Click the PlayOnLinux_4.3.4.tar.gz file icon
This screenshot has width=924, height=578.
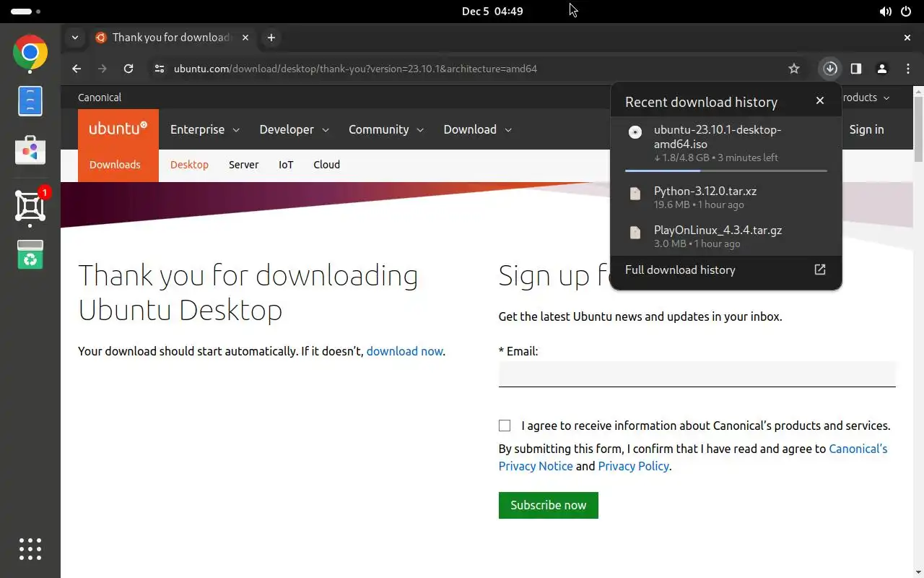[635, 233]
